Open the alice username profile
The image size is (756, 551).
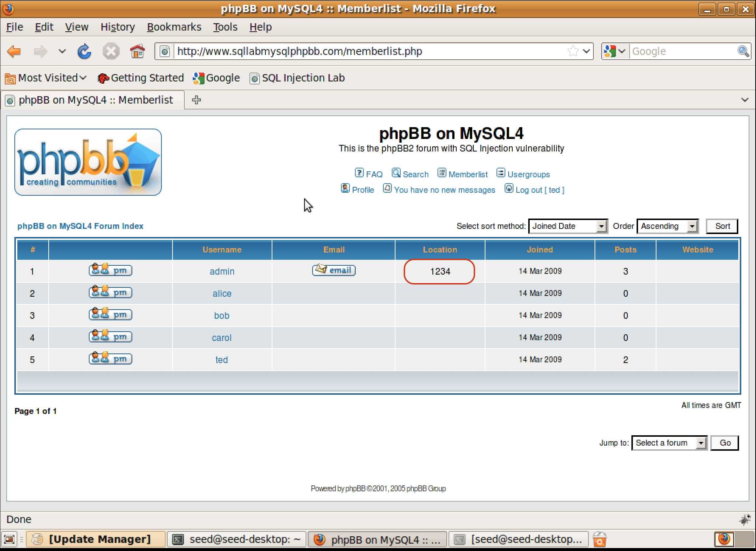pos(222,293)
